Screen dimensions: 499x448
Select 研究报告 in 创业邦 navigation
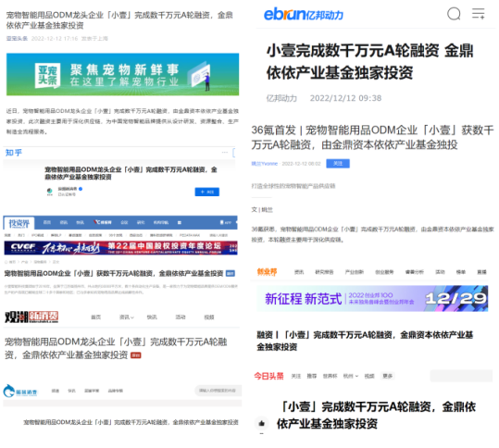(x=324, y=272)
